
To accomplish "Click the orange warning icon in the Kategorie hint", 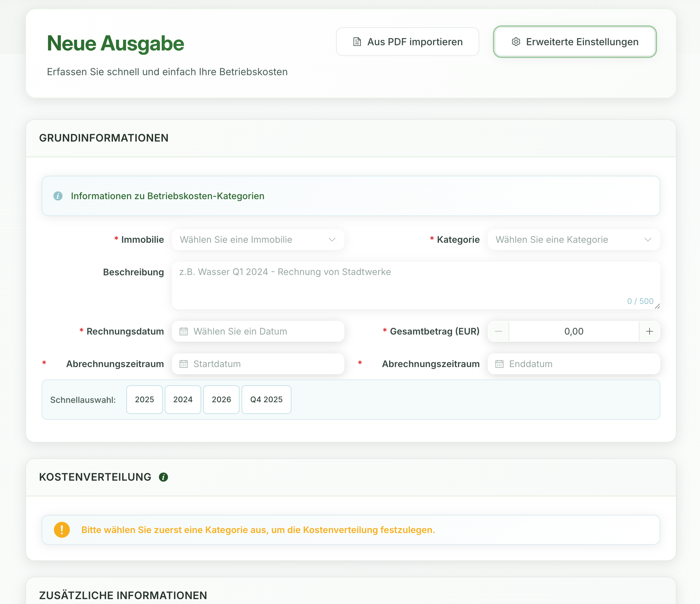I will [x=61, y=530].
